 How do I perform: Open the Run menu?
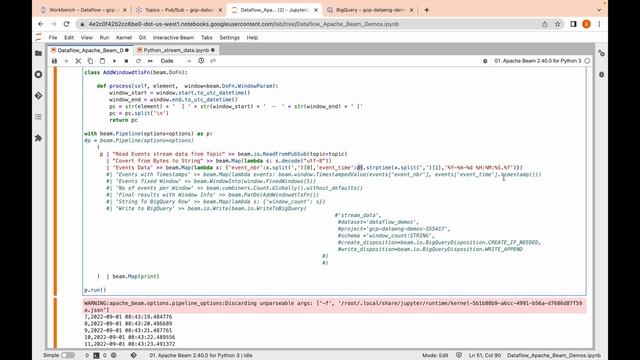tap(104, 38)
